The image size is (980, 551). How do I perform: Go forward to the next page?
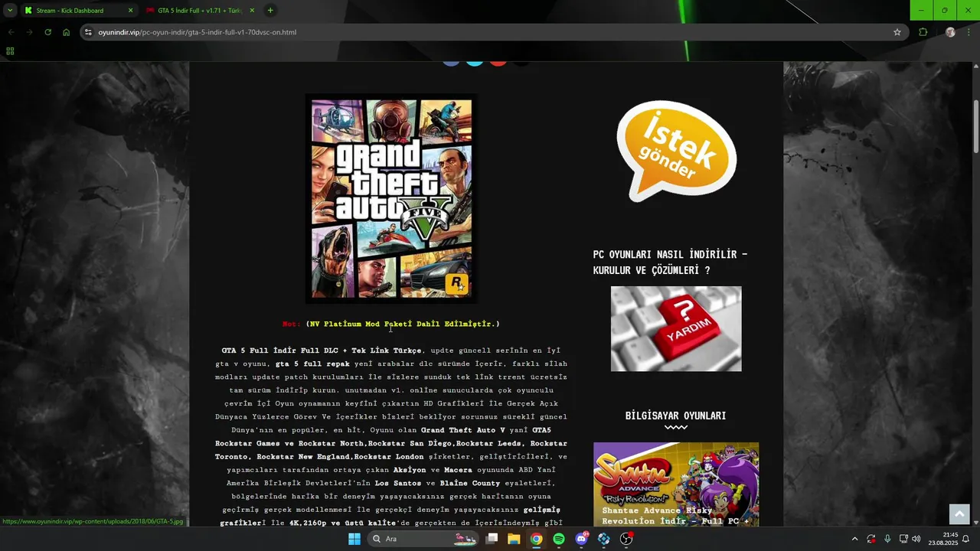pos(29,32)
